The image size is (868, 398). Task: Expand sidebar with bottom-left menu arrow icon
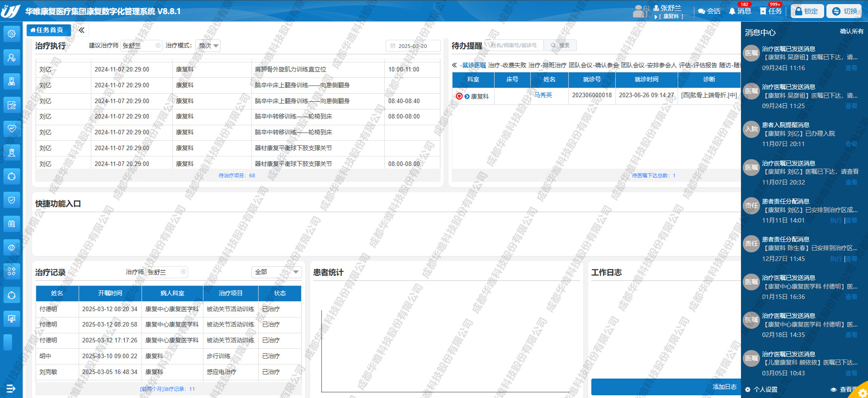pos(11,388)
